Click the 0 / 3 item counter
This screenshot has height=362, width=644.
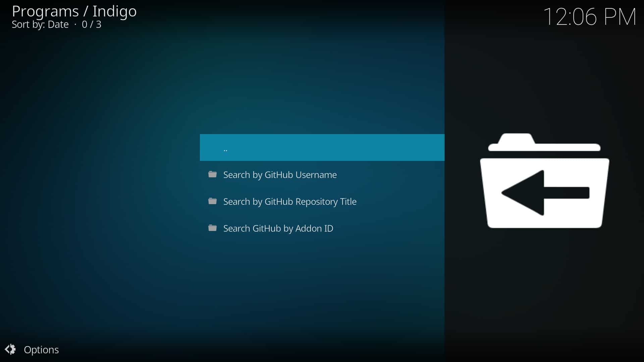(x=92, y=24)
